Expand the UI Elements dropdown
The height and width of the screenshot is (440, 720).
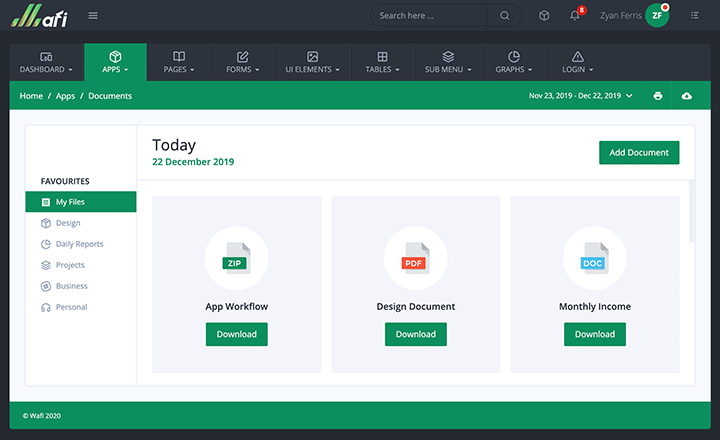coord(312,62)
